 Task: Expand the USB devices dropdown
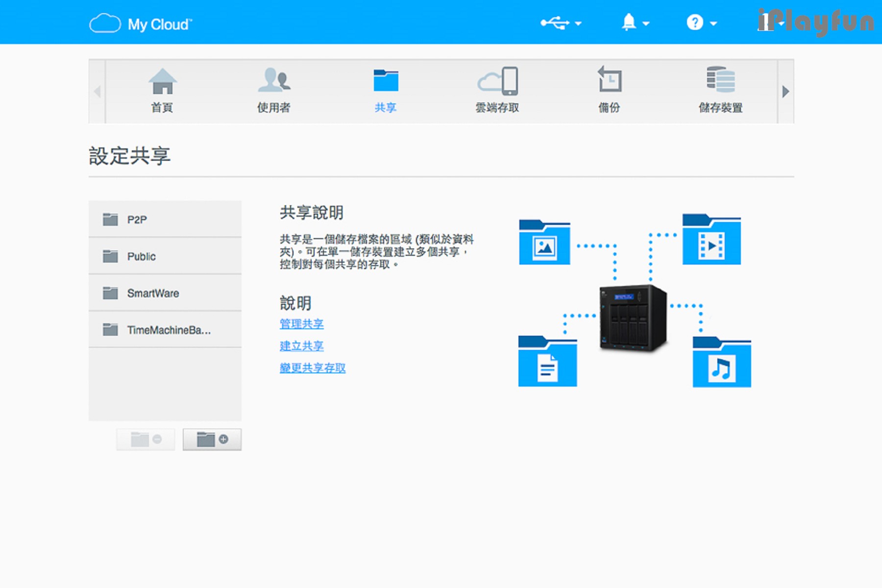point(561,23)
